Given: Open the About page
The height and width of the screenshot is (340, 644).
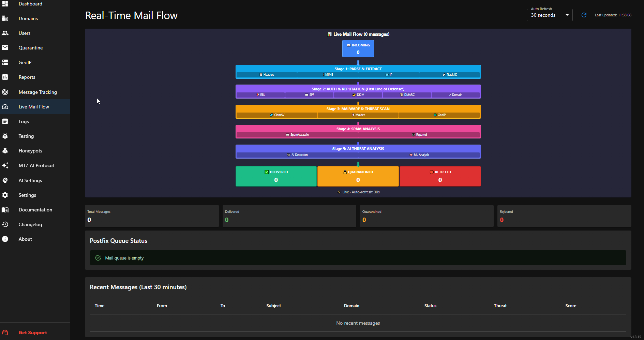Looking at the screenshot, I should (x=25, y=239).
